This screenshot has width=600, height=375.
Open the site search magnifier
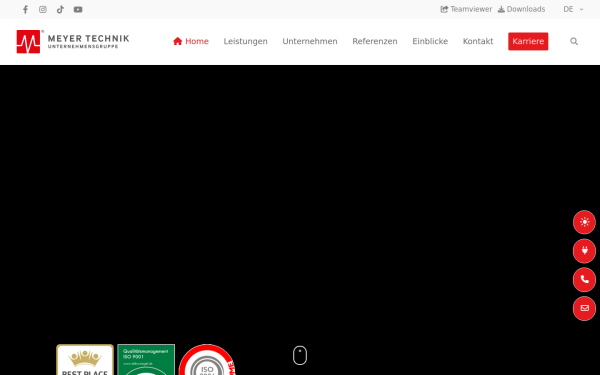coord(574,41)
